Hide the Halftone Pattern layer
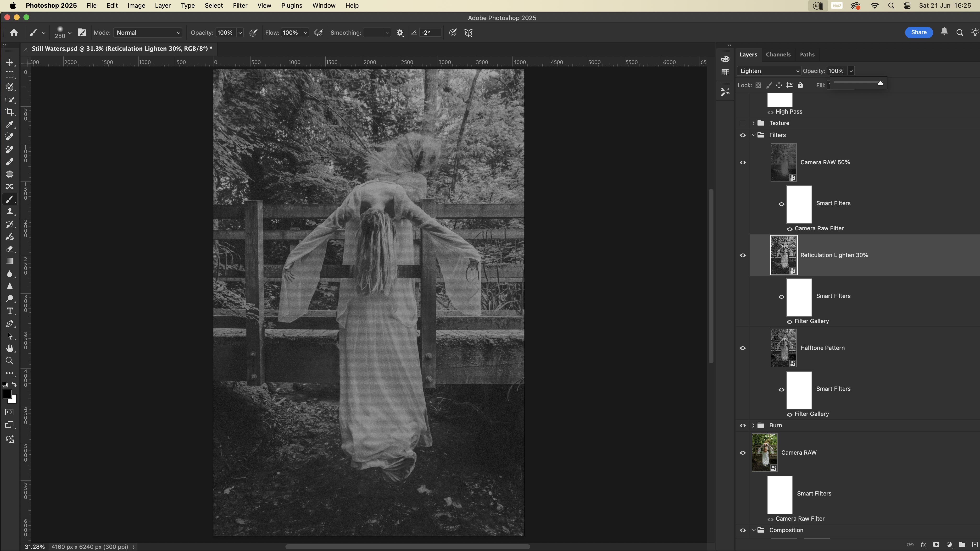The height and width of the screenshot is (551, 980). (x=742, y=348)
